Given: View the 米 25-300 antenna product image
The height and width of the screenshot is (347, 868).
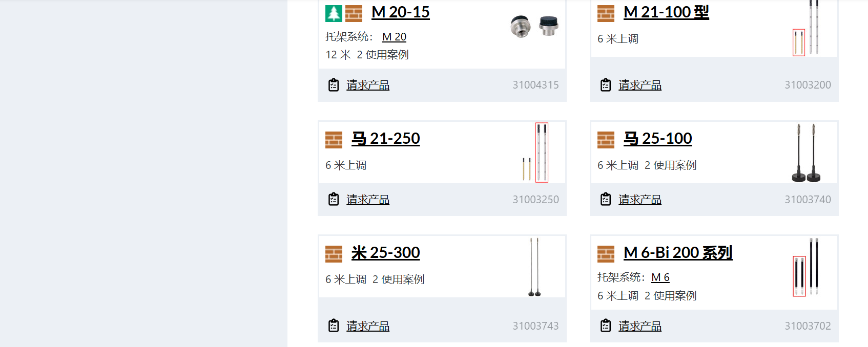Looking at the screenshot, I should [534, 267].
